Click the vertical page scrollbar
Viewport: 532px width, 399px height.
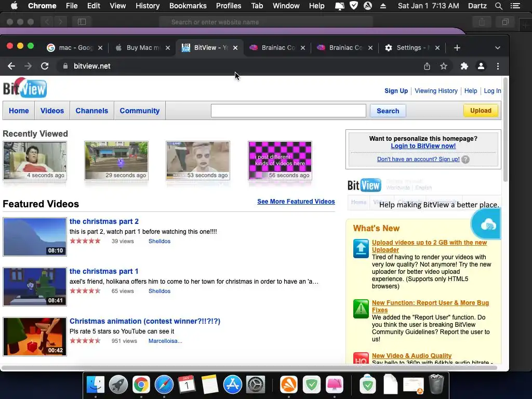[505, 129]
